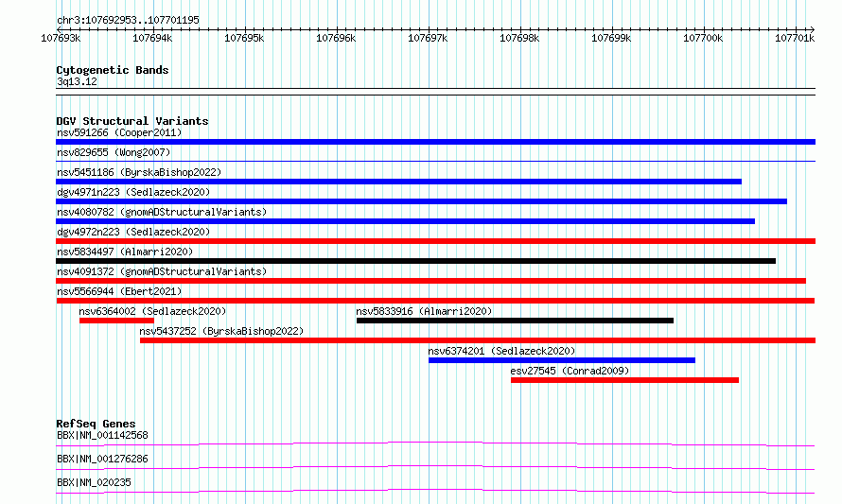Click the nsv5833916 (Almarri2020) black bar

coord(515,321)
